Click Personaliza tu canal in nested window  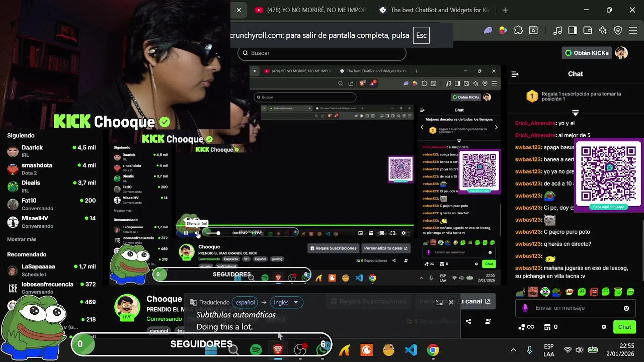click(x=386, y=248)
